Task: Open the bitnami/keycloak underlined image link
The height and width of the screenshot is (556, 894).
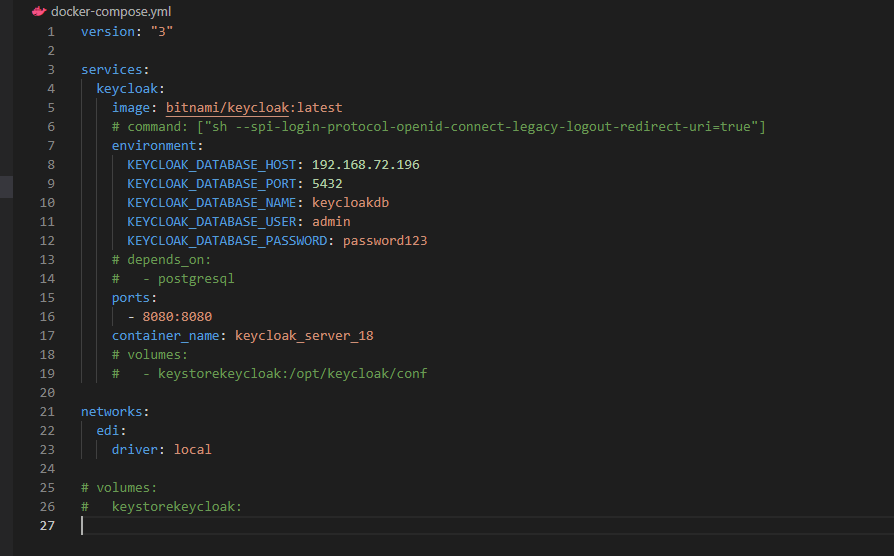Action: coord(227,107)
